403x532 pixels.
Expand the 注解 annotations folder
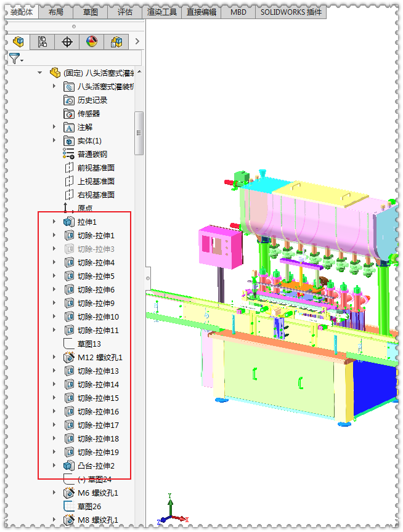(x=54, y=127)
